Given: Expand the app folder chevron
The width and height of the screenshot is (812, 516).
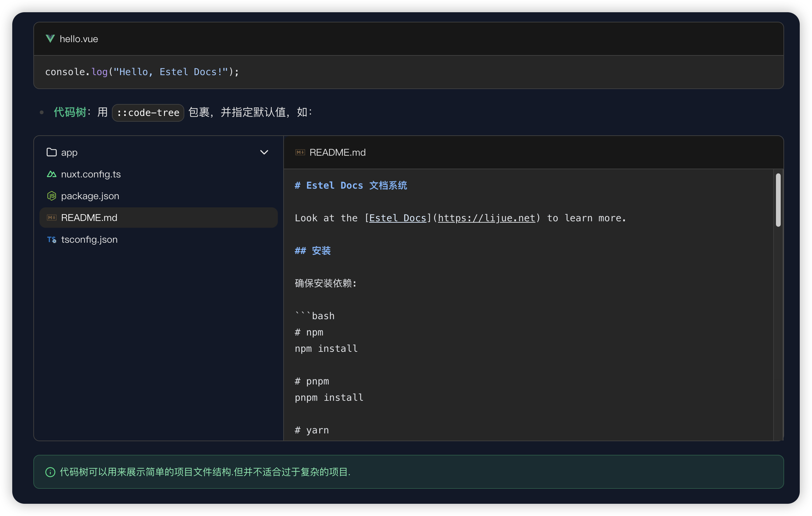Looking at the screenshot, I should (x=264, y=152).
